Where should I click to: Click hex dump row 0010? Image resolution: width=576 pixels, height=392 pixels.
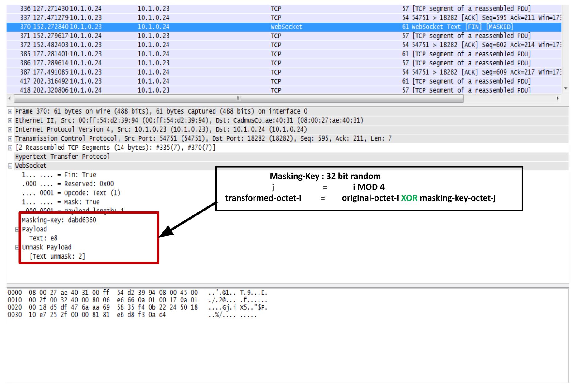138,300
